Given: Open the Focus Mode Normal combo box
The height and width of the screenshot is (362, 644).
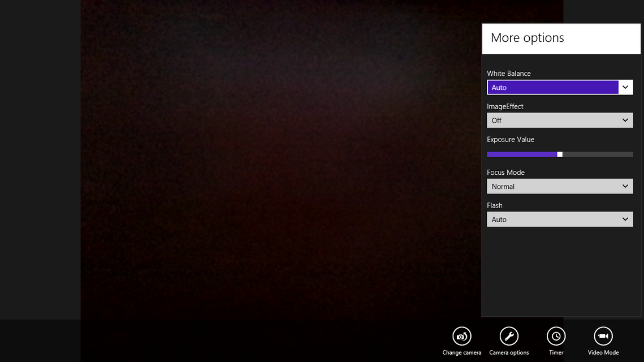Looking at the screenshot, I should coord(552,187).
